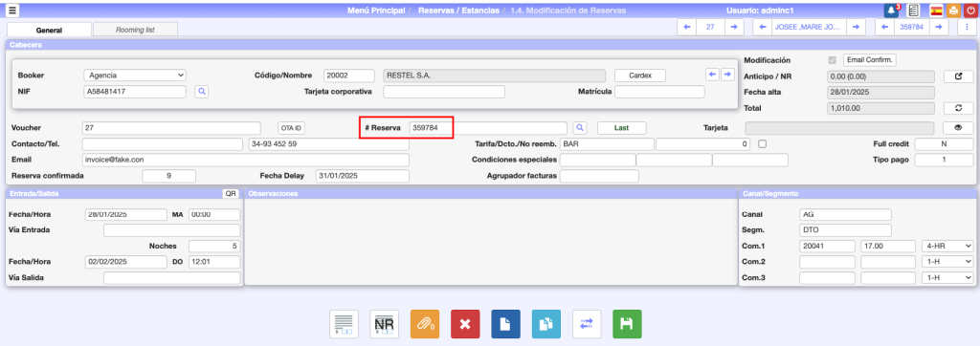The width and height of the screenshot is (980, 346).
Task: Open the notifications bell with badge 3
Action: click(x=892, y=11)
